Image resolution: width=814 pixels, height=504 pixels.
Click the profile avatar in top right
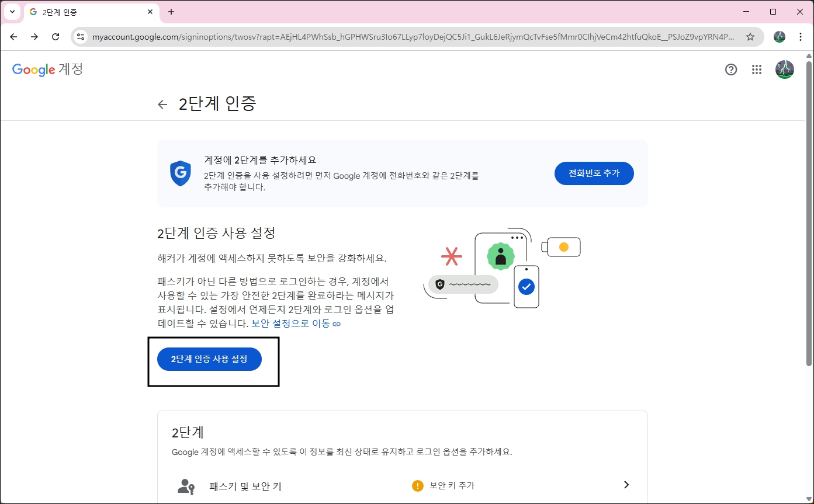click(x=785, y=69)
